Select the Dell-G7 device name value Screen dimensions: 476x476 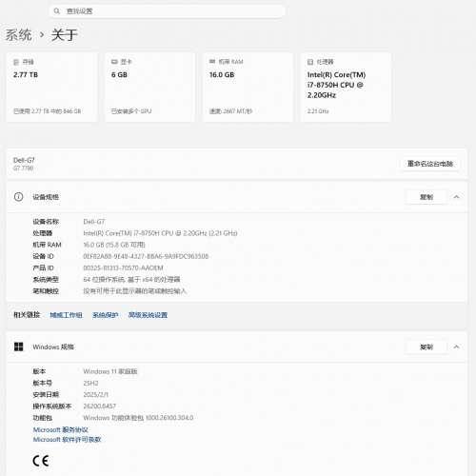pyautogui.click(x=94, y=222)
